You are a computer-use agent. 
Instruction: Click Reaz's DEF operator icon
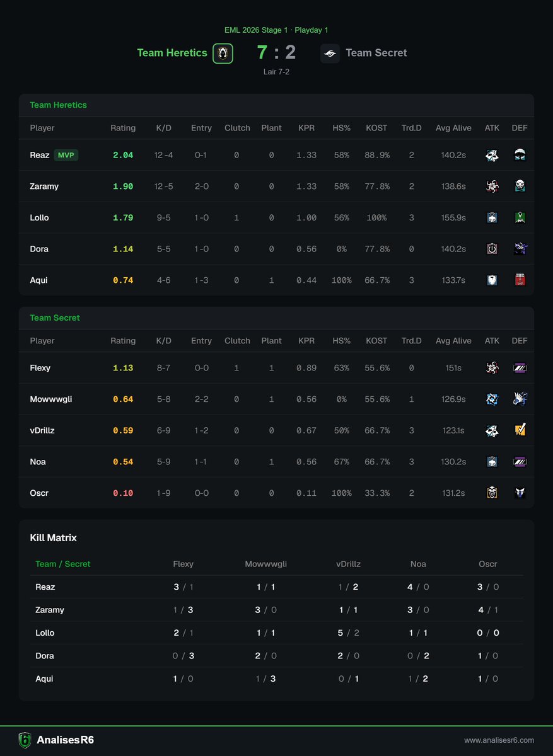point(520,155)
